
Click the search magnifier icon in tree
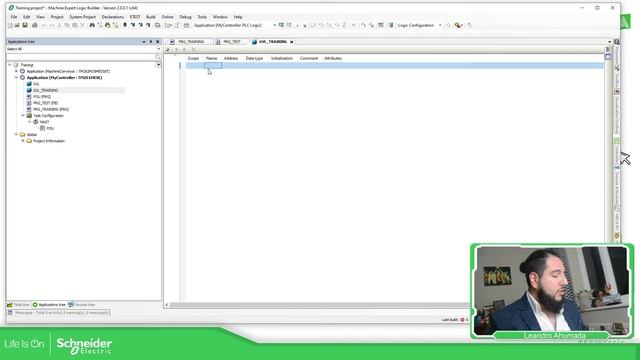point(158,56)
